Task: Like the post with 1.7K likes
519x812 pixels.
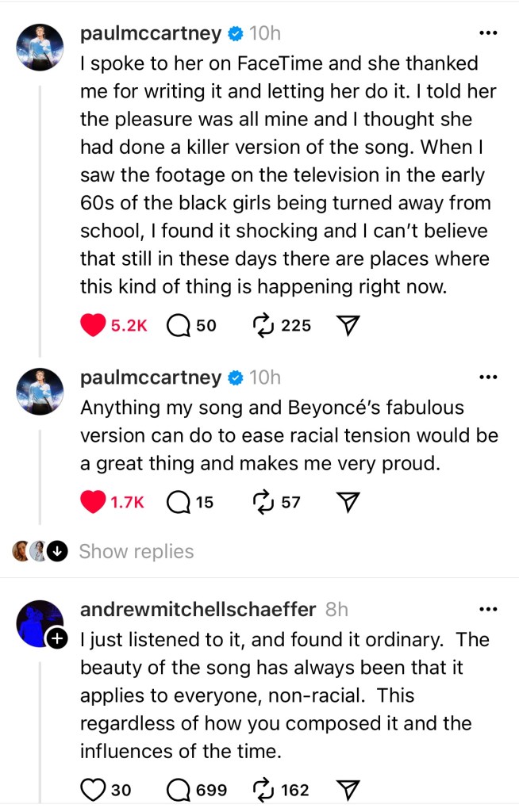Action: click(x=94, y=502)
